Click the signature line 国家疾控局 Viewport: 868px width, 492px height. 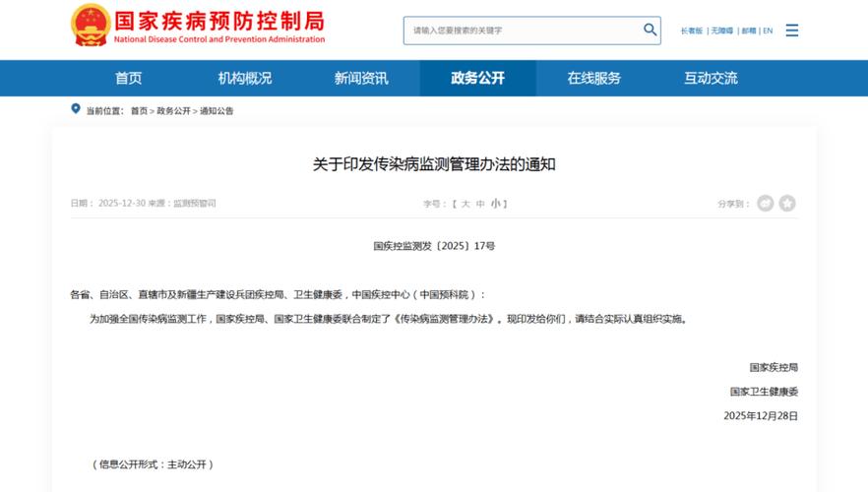pos(774,367)
